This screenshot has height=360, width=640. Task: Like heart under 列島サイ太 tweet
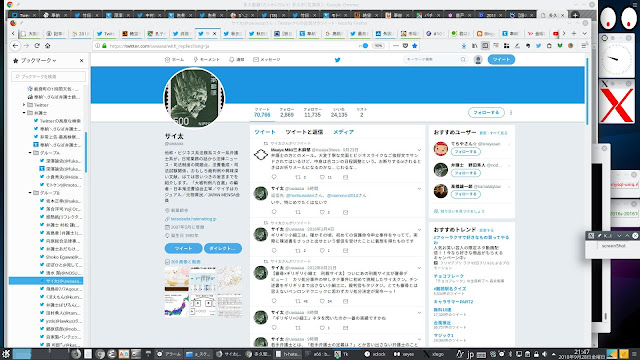pyautogui.click(x=322, y=301)
